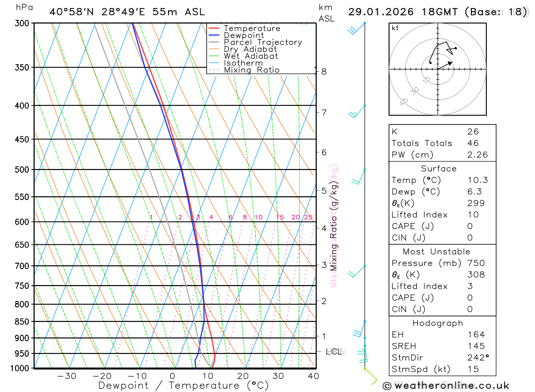
Task: Click the 'Dewpoint / Temperature (°C)' axis label
Action: click(183, 386)
